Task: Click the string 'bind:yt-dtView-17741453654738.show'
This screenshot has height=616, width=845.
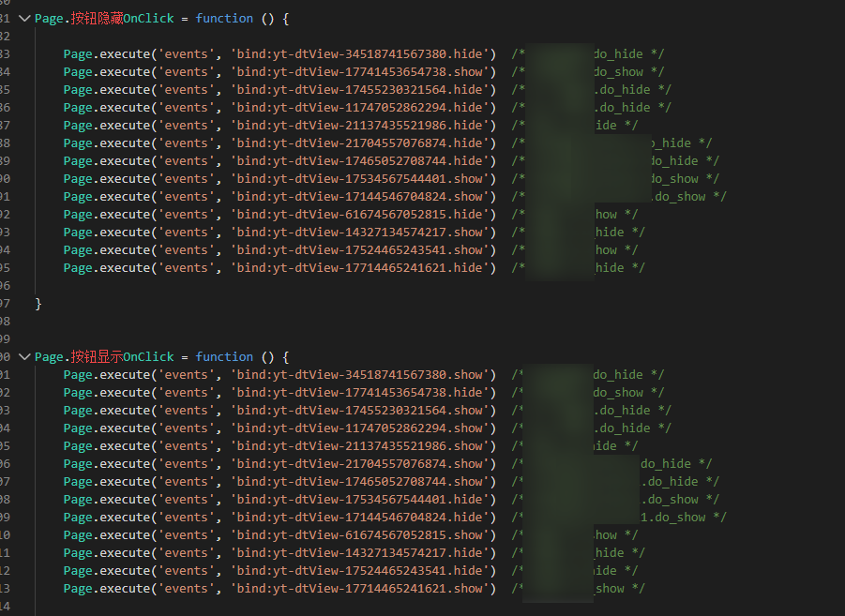Action: (360, 71)
